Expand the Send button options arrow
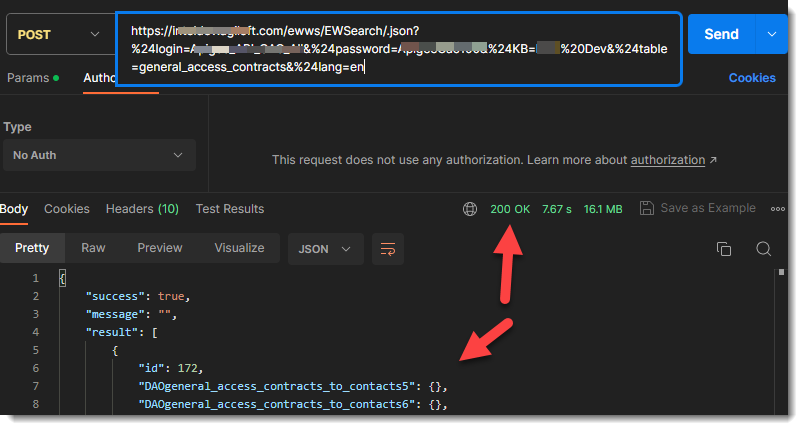The width and height of the screenshot is (803, 430). [772, 34]
